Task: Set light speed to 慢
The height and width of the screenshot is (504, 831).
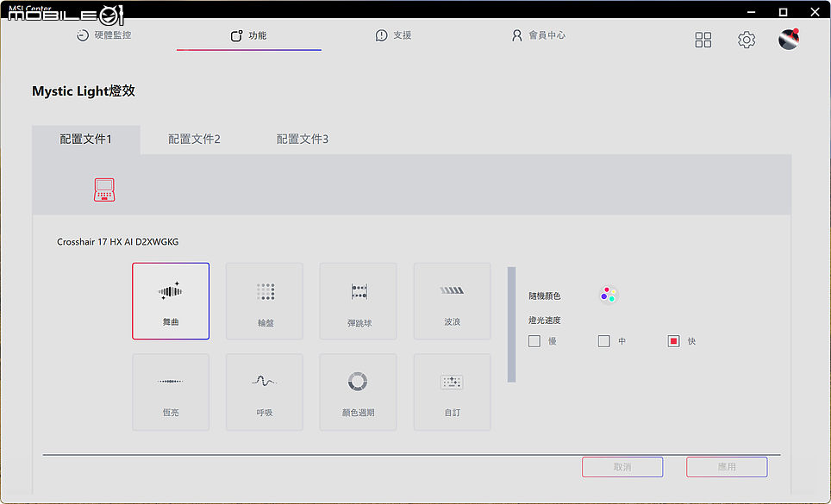Action: coord(534,341)
